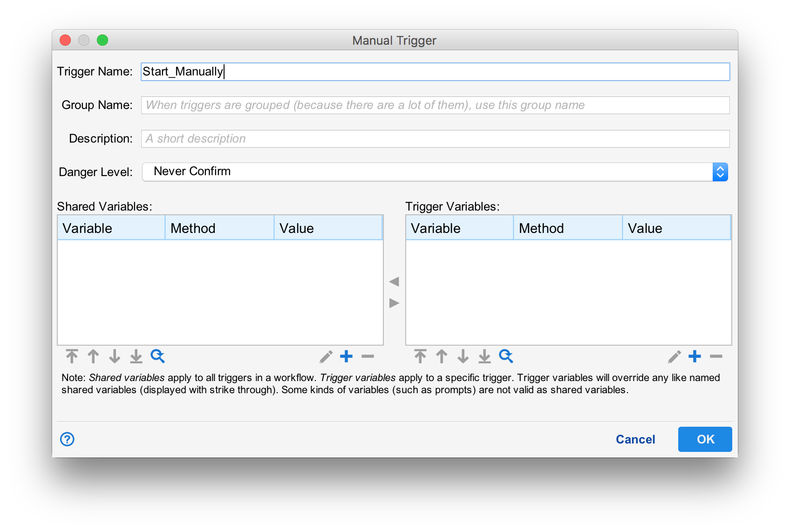Open the help question mark icon
790x532 pixels.
67,439
